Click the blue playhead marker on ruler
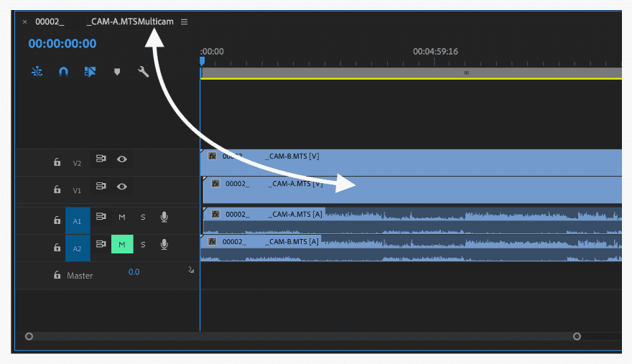This screenshot has width=632, height=364. coord(202,61)
